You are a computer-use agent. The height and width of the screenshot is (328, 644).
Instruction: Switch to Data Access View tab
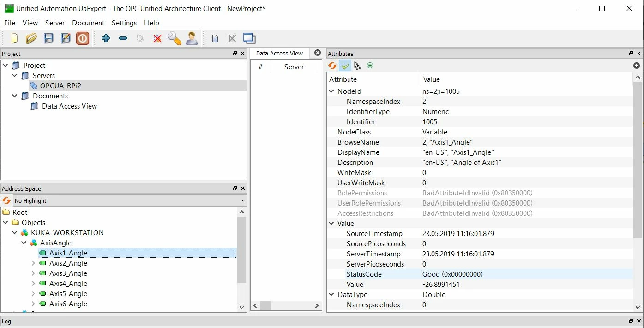pos(279,53)
